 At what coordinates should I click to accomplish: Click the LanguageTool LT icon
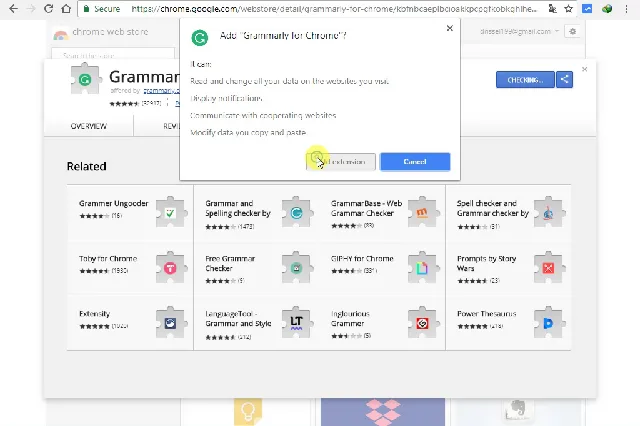tap(297, 322)
